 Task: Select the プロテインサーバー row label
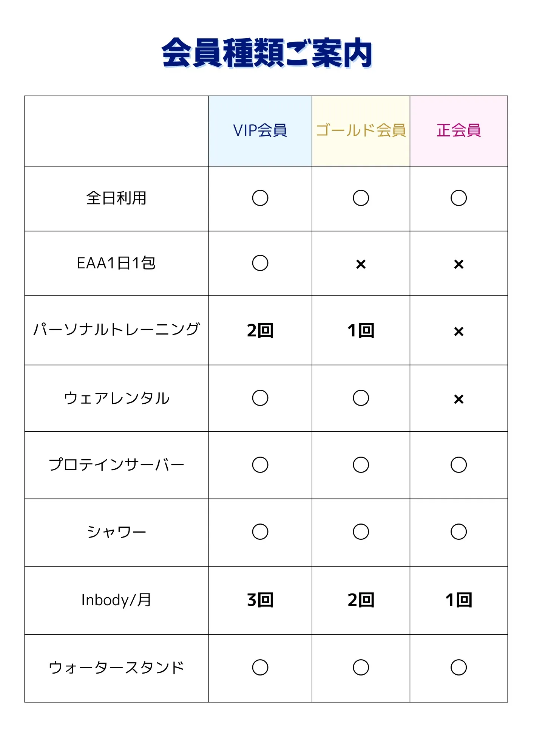tap(116, 465)
